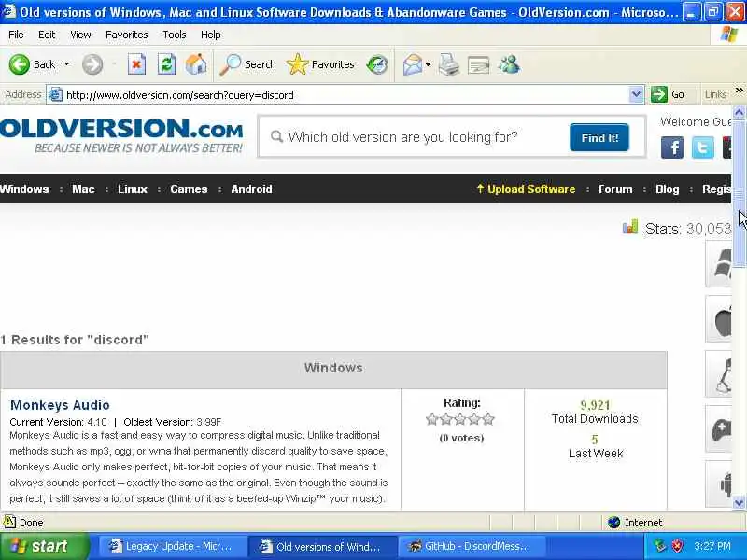Click the Apple logo sidebar icon
Image resolution: width=747 pixels, height=560 pixels.
pyautogui.click(x=719, y=319)
